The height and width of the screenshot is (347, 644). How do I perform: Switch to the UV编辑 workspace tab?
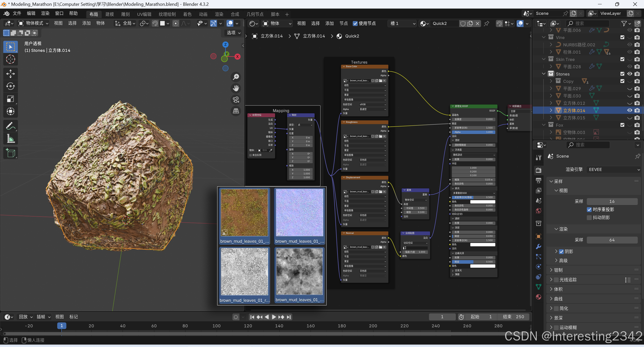[x=144, y=14]
